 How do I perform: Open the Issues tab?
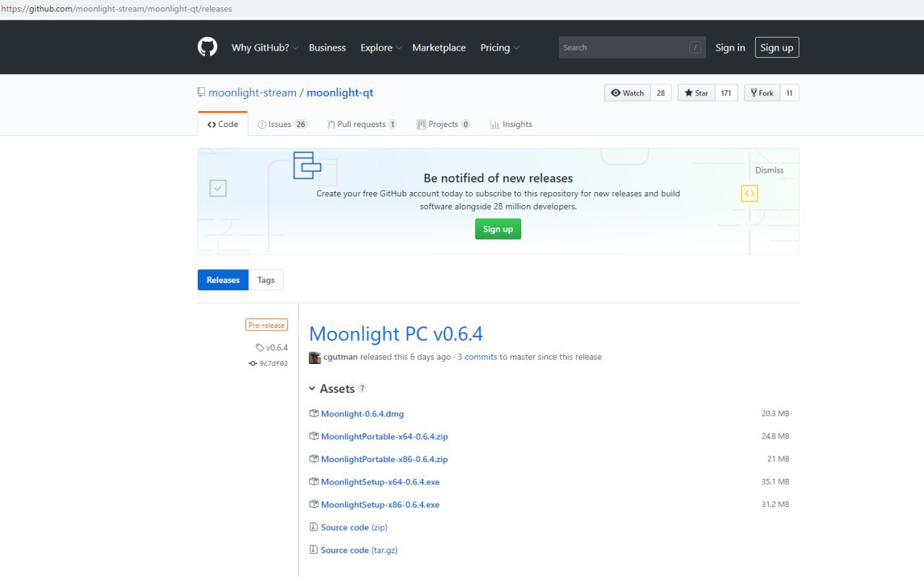click(282, 124)
